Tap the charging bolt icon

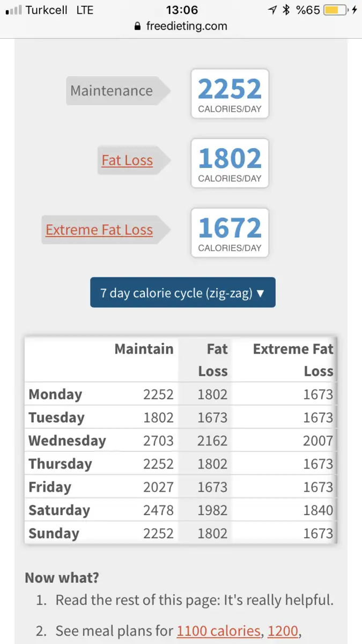tap(353, 10)
